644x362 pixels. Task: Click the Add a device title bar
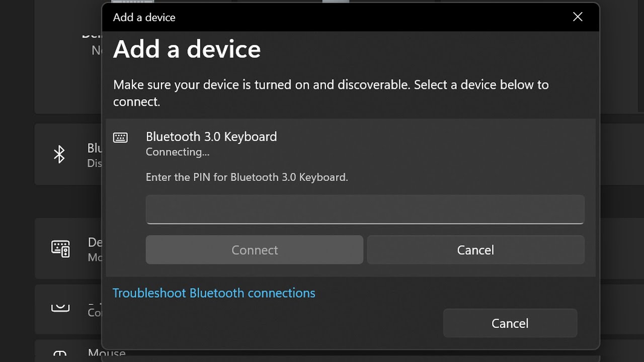coord(144,17)
